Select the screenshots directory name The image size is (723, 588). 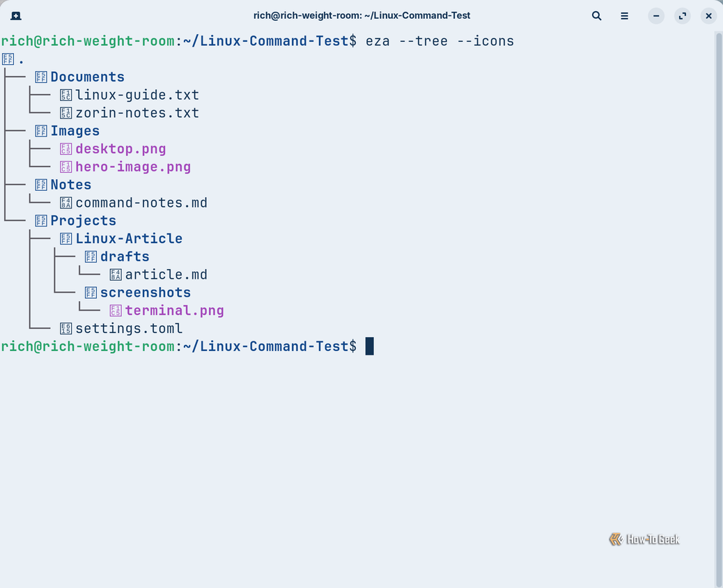(x=146, y=293)
